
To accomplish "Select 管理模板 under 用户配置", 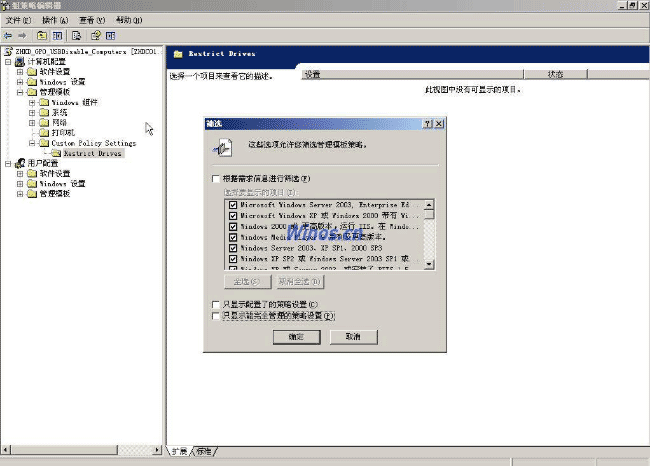I will [x=55, y=194].
